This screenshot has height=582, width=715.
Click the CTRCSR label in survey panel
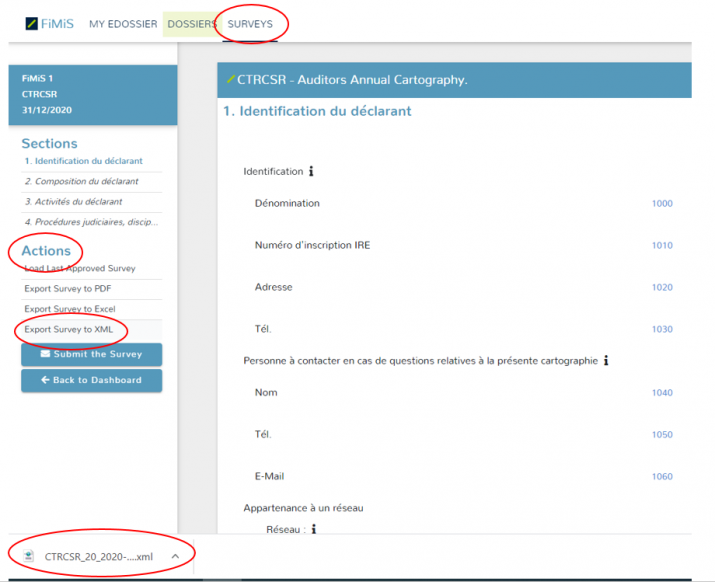(39, 94)
